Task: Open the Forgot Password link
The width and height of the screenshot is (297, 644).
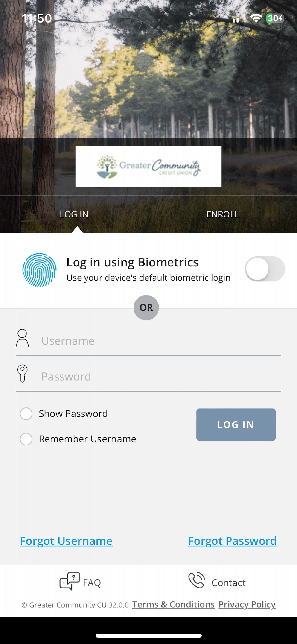Action: (233, 541)
